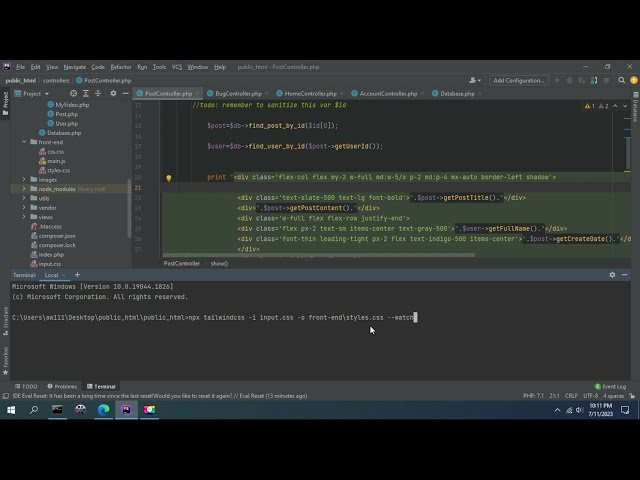Viewport: 640px width, 480px height.
Task: Open the Project view dropdown
Action: pyautogui.click(x=32, y=93)
